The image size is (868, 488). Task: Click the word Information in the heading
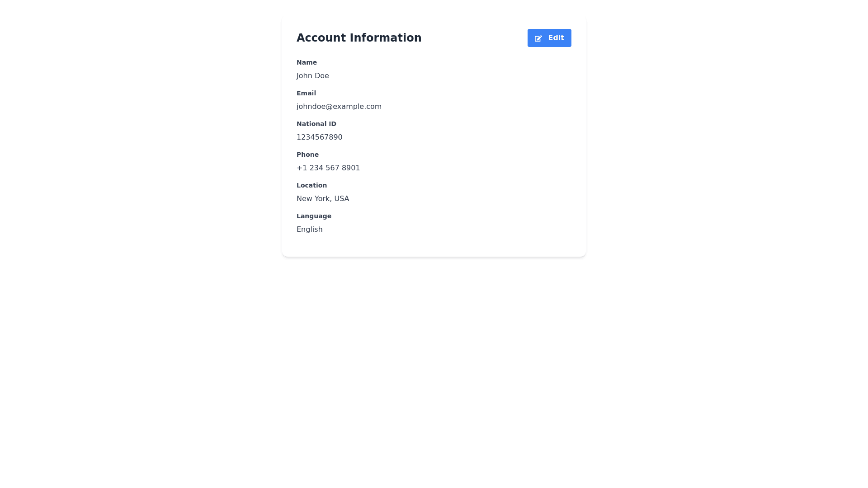coord(385,38)
